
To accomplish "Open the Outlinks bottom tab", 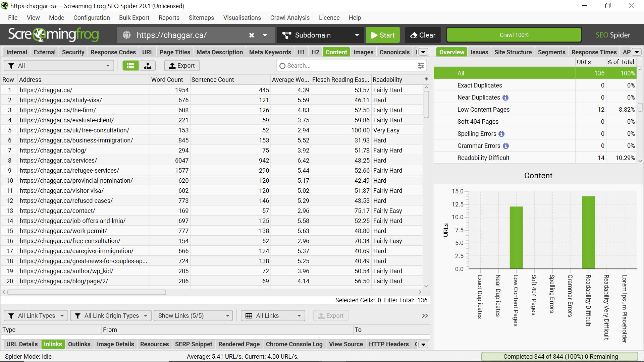I will [x=79, y=344].
